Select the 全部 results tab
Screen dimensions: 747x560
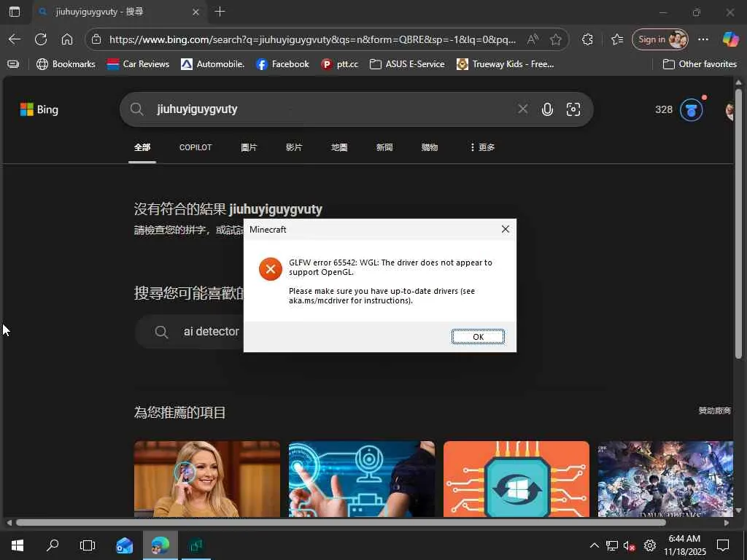pyautogui.click(x=142, y=147)
